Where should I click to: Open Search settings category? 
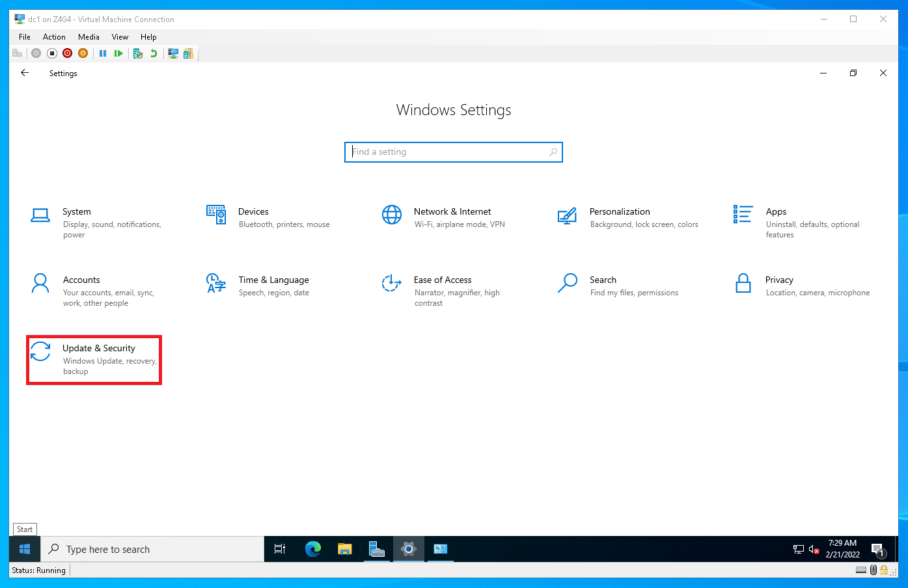point(618,286)
